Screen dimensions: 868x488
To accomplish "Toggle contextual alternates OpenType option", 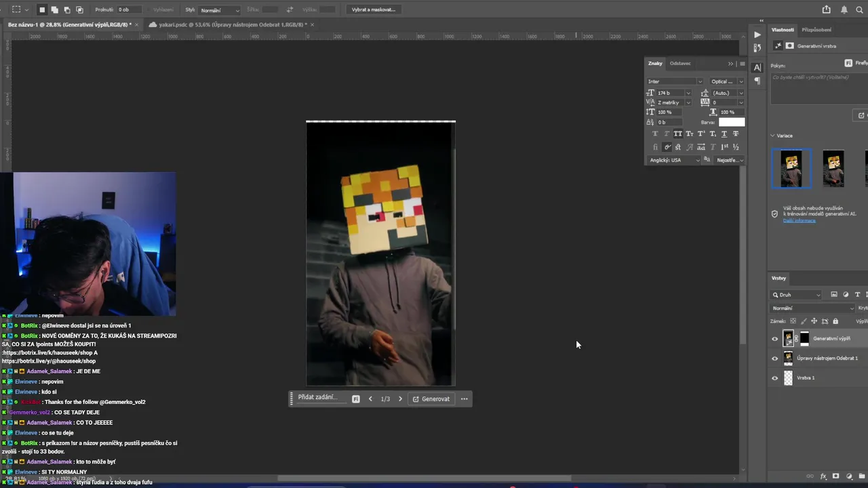I will pyautogui.click(x=667, y=147).
